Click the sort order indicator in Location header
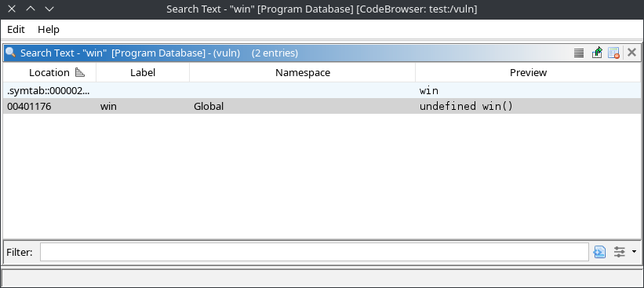The height and width of the screenshot is (288, 644). [x=80, y=73]
